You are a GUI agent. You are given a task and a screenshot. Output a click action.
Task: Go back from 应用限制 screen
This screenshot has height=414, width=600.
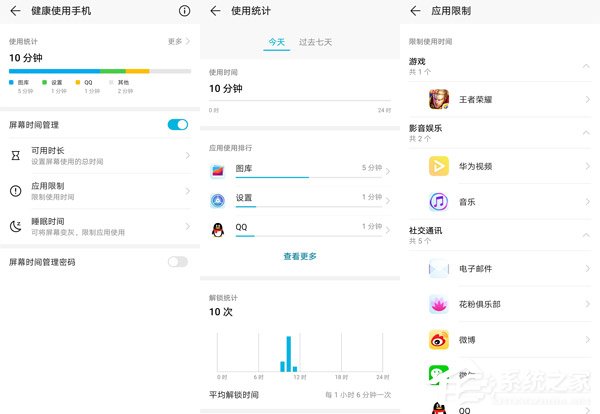point(416,11)
